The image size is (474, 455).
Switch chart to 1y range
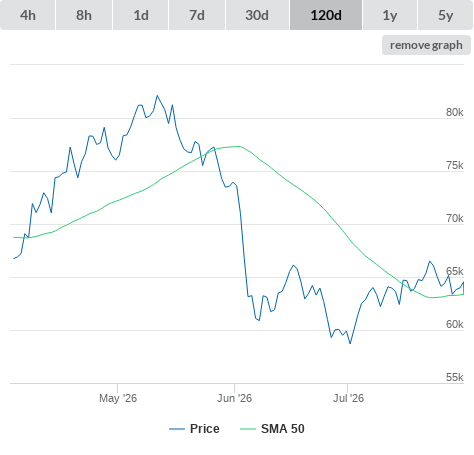point(390,15)
